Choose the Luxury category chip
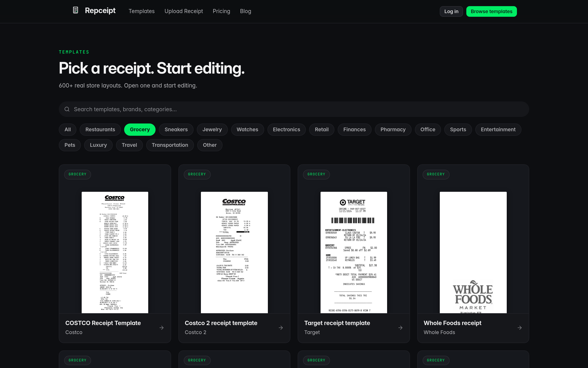Image resolution: width=588 pixels, height=368 pixels. click(x=98, y=145)
